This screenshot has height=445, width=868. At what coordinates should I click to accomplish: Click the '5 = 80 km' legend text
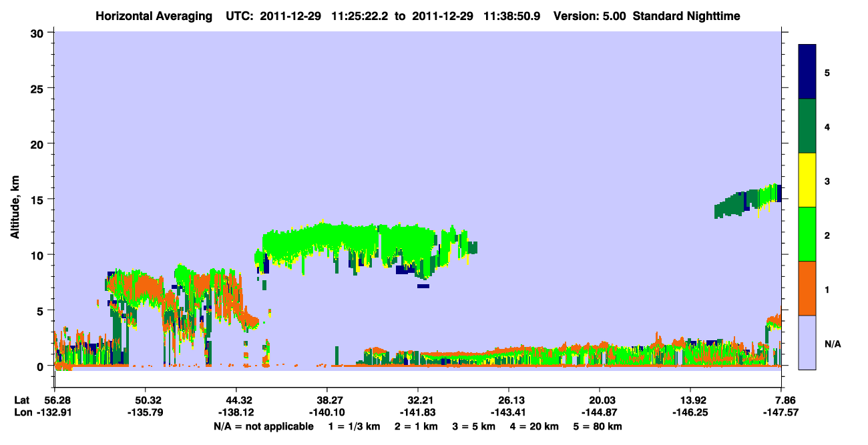point(598,426)
